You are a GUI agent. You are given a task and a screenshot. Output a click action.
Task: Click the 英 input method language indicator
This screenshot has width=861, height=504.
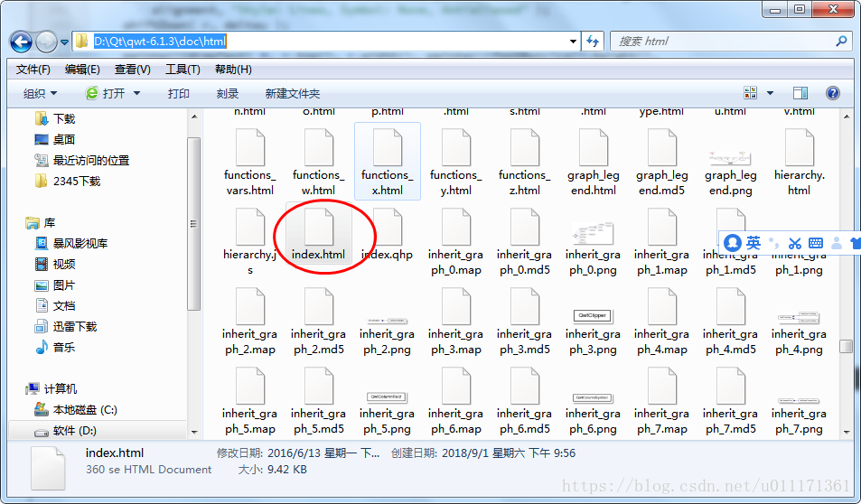(753, 243)
